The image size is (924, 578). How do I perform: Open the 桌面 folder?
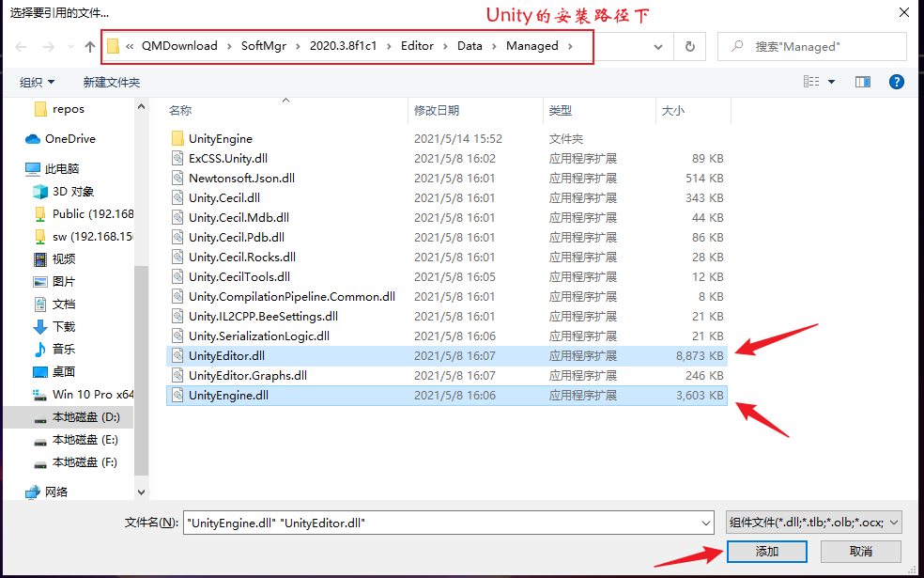pyautogui.click(x=54, y=371)
